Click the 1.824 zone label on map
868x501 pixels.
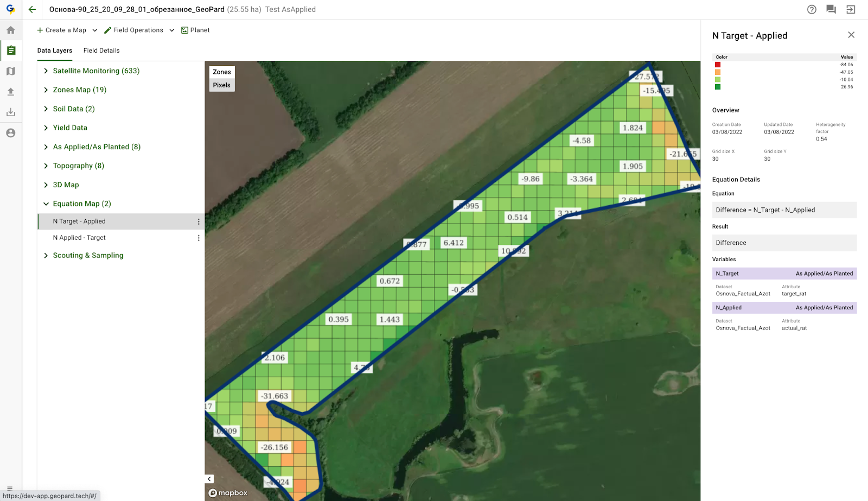[x=633, y=128]
